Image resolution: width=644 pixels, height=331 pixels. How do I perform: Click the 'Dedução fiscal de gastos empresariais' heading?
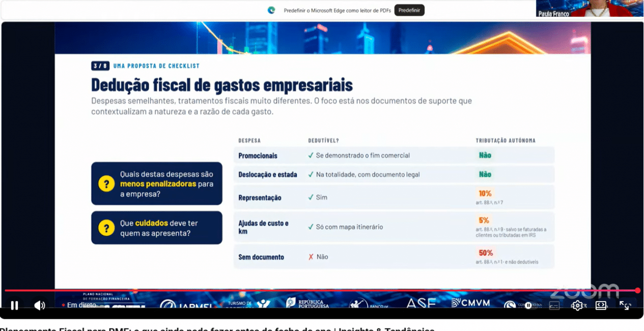pos(222,84)
